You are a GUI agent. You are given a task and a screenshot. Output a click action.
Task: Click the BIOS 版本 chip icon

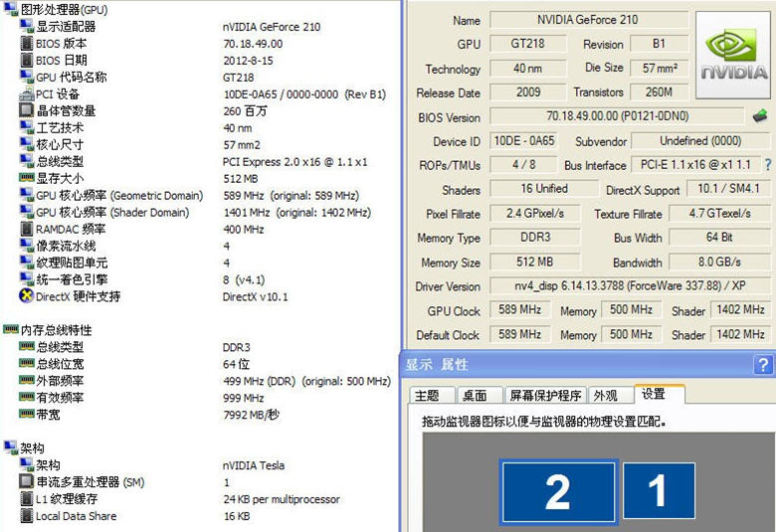(x=27, y=43)
